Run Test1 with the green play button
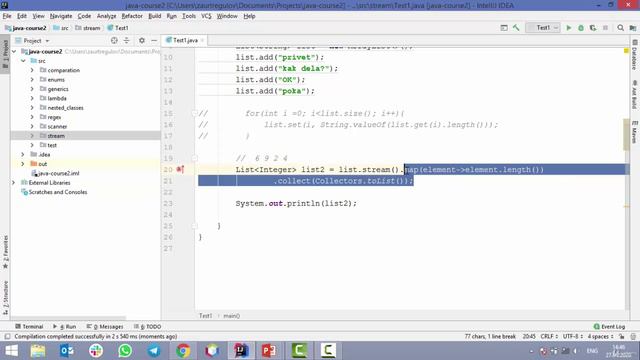 click(569, 28)
